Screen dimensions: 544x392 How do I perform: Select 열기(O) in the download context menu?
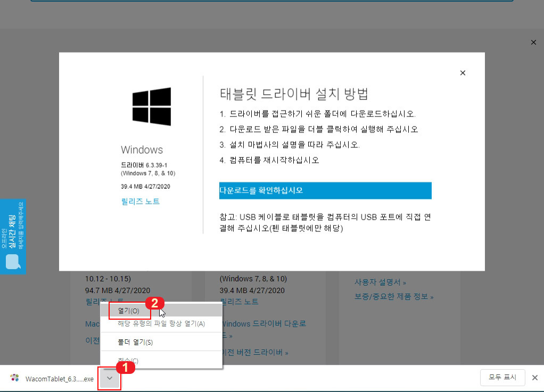point(161,311)
